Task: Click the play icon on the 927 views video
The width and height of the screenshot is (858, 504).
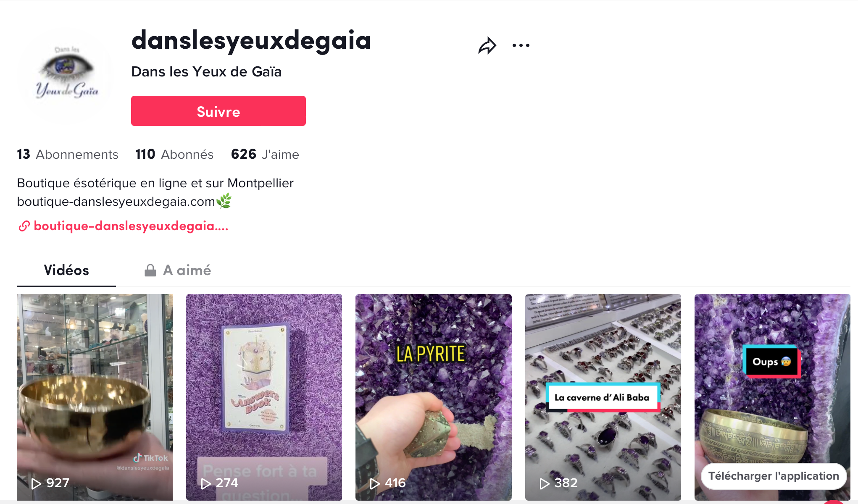Action: (37, 484)
